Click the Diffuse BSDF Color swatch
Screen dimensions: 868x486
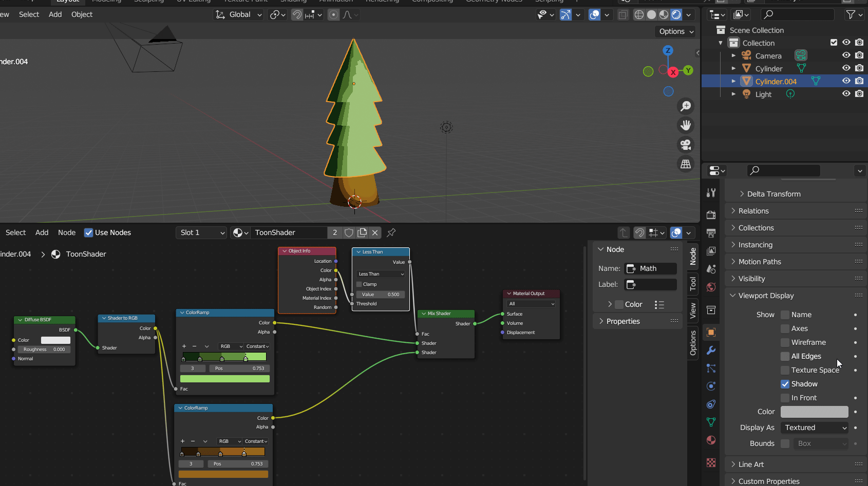tap(55, 340)
